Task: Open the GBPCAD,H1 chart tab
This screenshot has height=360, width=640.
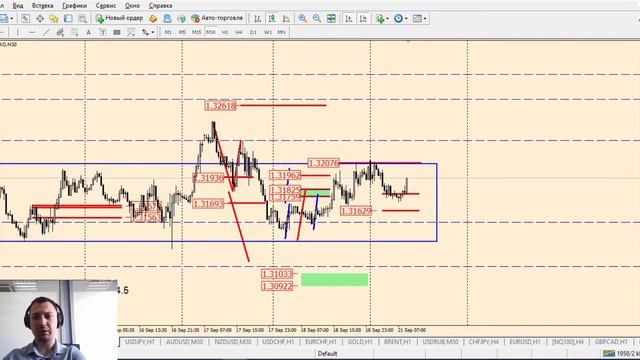Action: point(611,342)
